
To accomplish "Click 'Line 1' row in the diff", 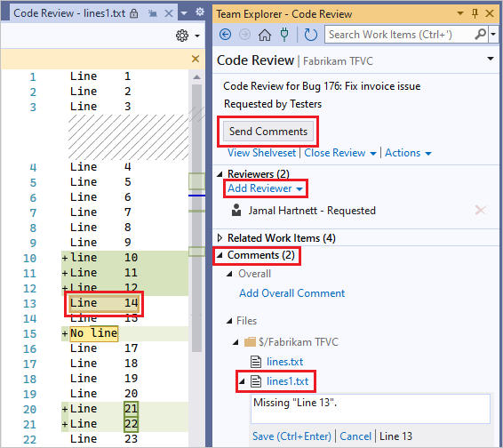I will (x=100, y=76).
